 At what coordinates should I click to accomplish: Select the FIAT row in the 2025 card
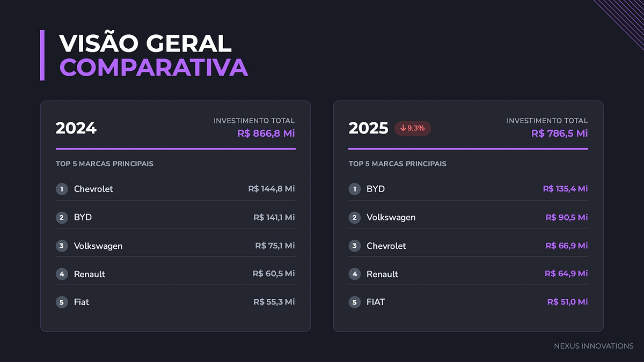tap(468, 302)
